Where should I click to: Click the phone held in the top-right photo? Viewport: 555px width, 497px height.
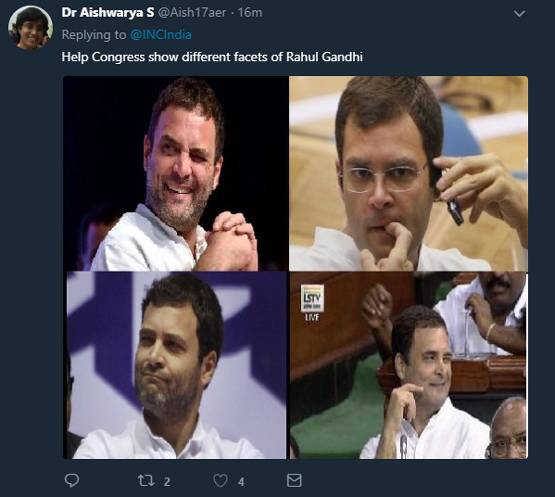click(x=454, y=212)
